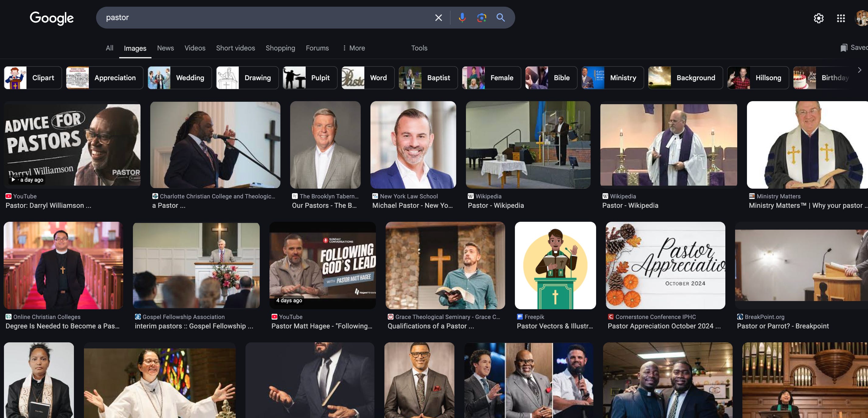Viewport: 868px width, 418px height.
Task: Open the Advice for Pastors video thumbnail
Action: coord(72,145)
